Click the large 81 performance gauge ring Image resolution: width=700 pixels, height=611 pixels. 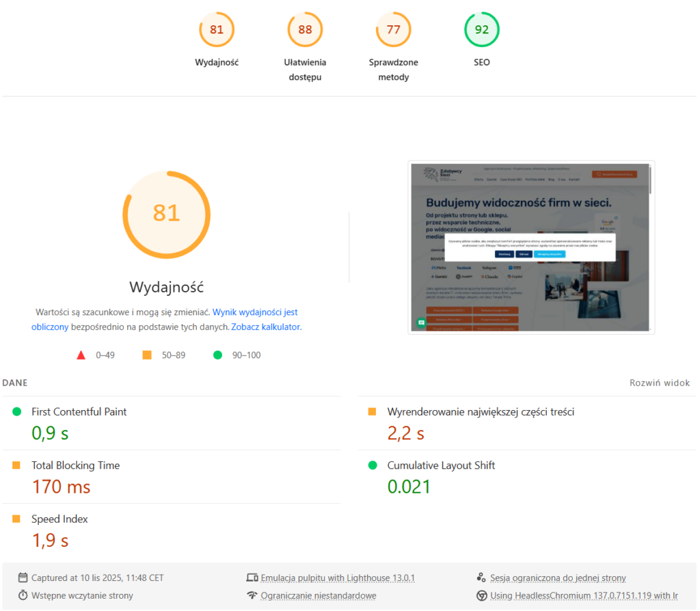click(166, 215)
